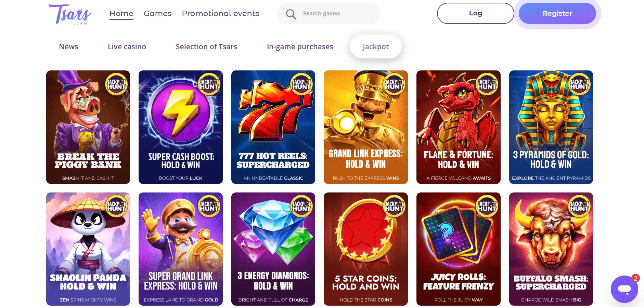644x307 pixels.
Task: Click the Tsars.com logo
Action: coord(70,14)
